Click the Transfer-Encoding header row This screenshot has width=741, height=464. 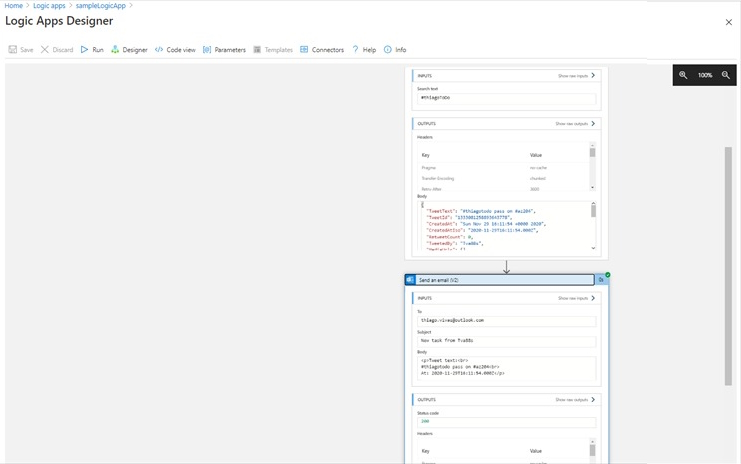pos(504,179)
